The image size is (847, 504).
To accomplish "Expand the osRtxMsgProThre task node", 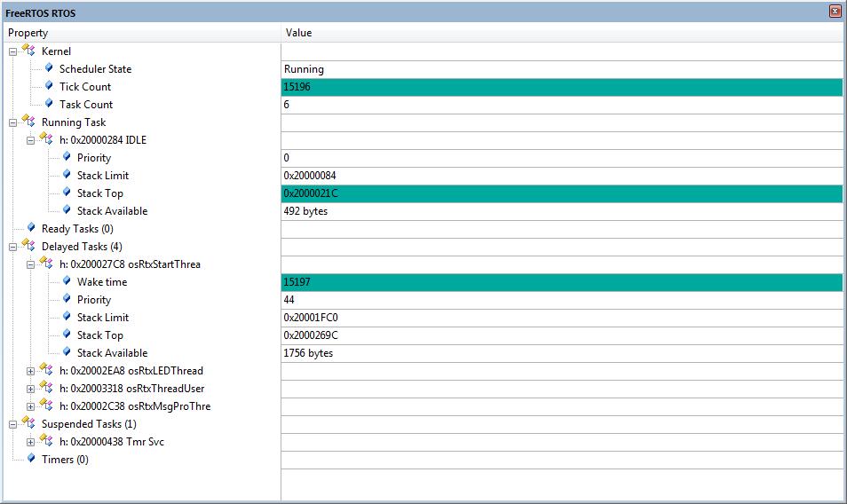I will 31,407.
